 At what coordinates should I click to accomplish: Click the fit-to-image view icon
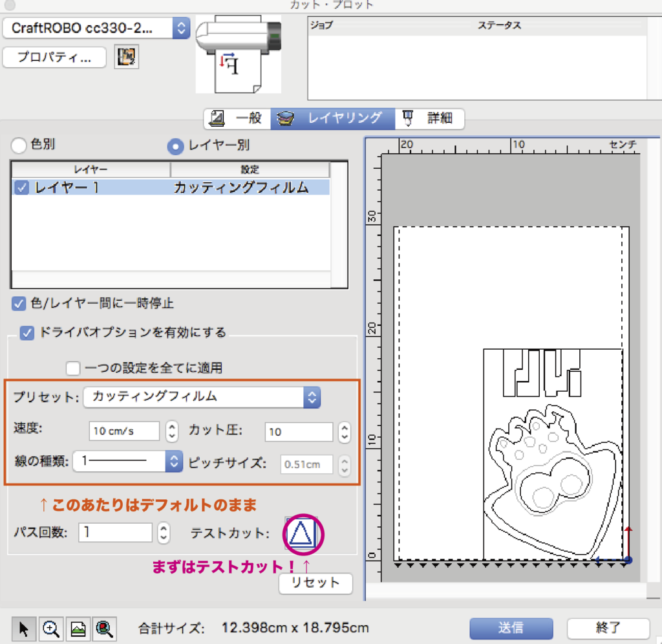(78, 628)
